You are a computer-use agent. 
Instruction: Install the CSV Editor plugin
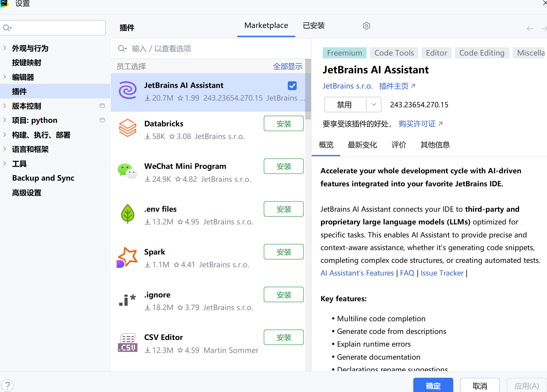pos(284,337)
